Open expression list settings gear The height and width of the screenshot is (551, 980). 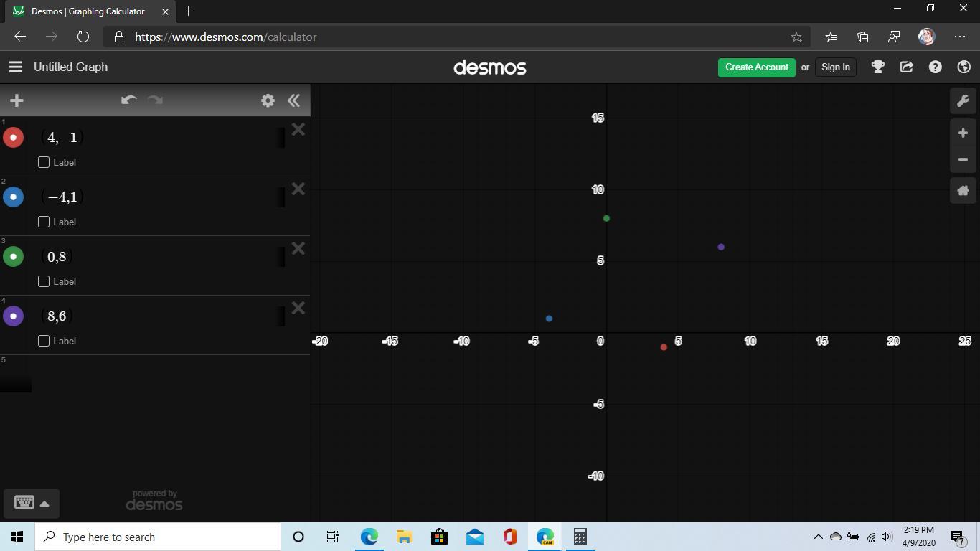(x=268, y=100)
